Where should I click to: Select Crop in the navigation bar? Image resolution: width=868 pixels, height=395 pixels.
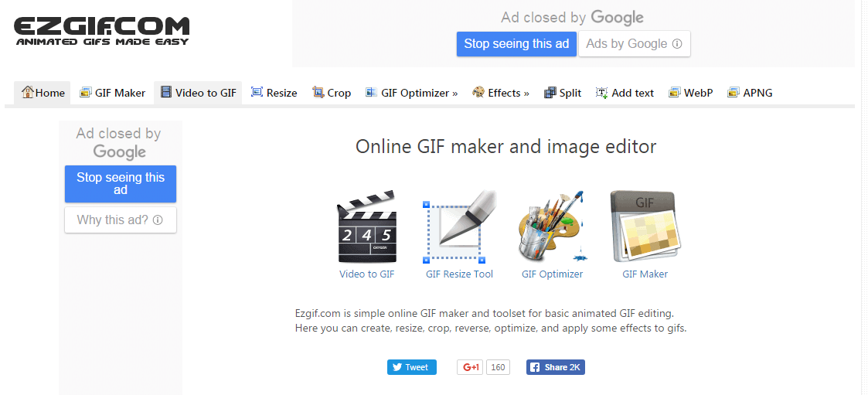(332, 93)
